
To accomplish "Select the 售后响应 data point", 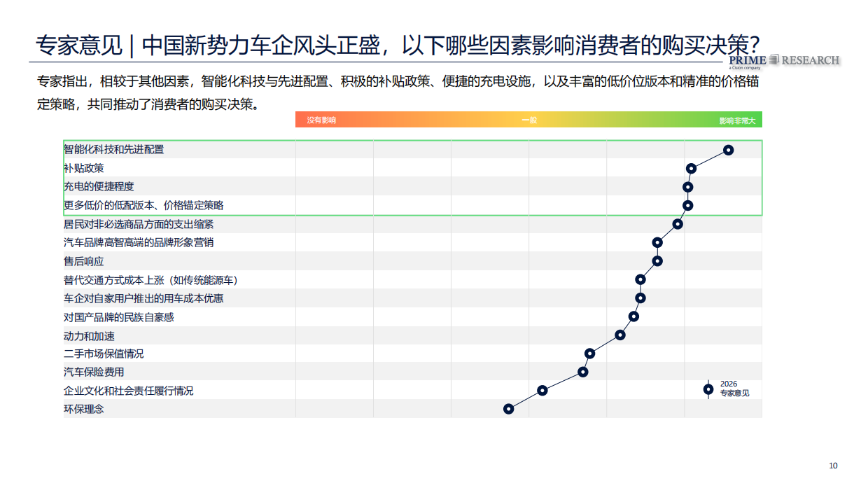I will 657,261.
